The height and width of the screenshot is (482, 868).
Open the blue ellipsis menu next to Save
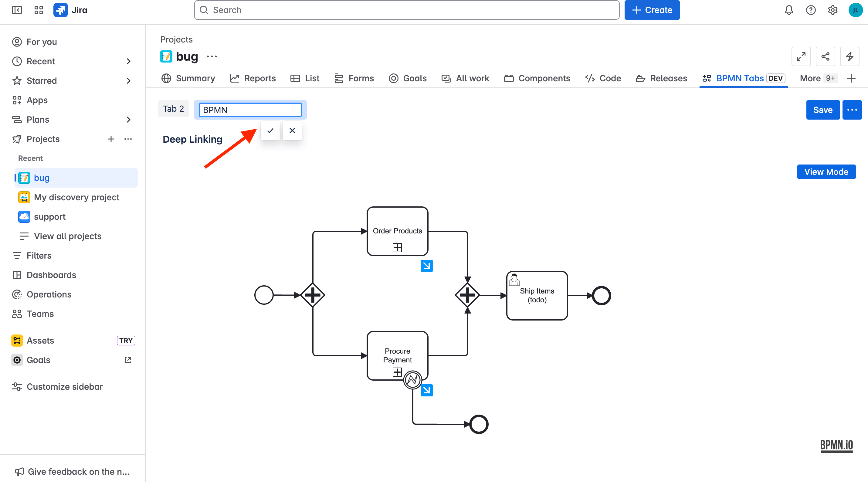point(852,110)
